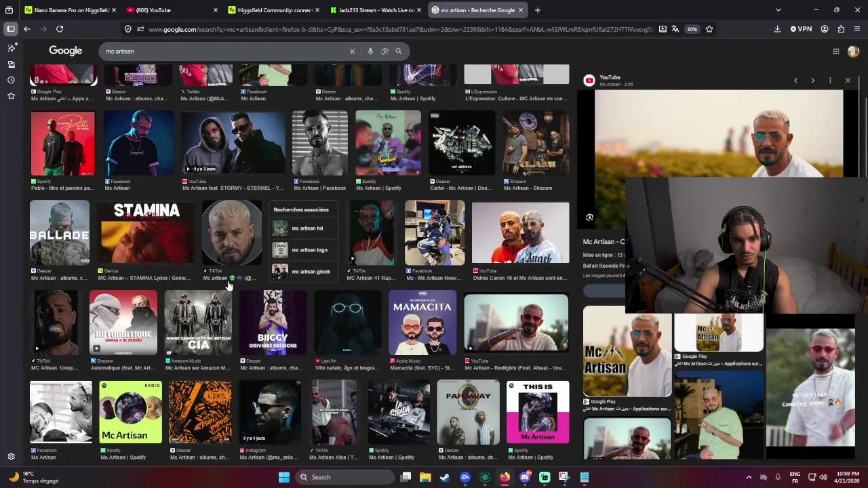Open the Firefox downloads panel
The height and width of the screenshot is (488, 868).
click(x=777, y=29)
